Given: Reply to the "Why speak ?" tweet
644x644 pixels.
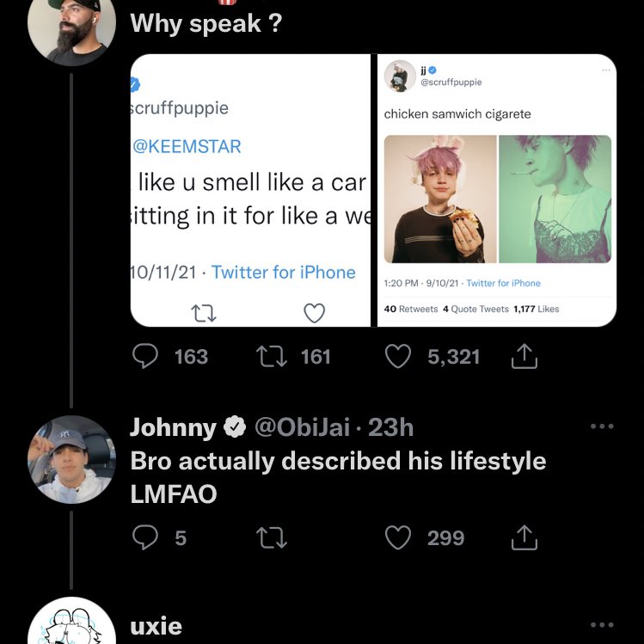Looking at the screenshot, I should point(145,357).
